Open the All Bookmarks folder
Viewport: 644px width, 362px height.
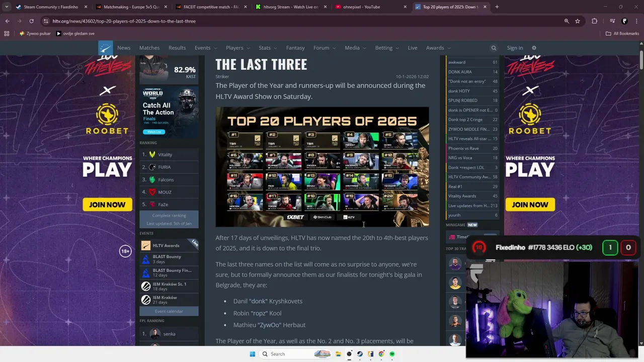click(622, 34)
